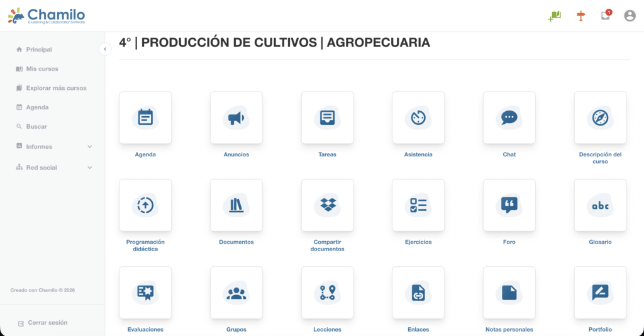Open the Foro quote-bubble tool

(x=509, y=205)
